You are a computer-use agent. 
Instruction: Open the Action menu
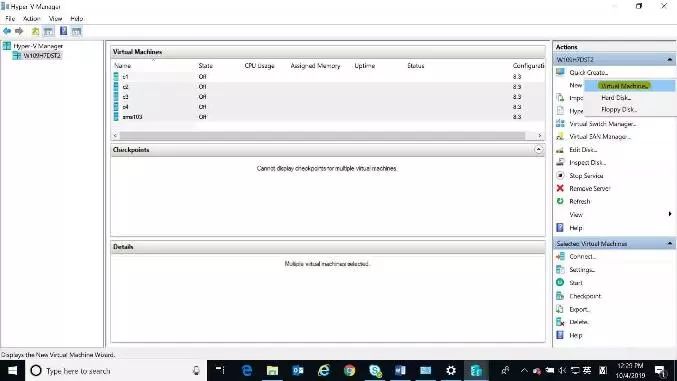coord(32,19)
